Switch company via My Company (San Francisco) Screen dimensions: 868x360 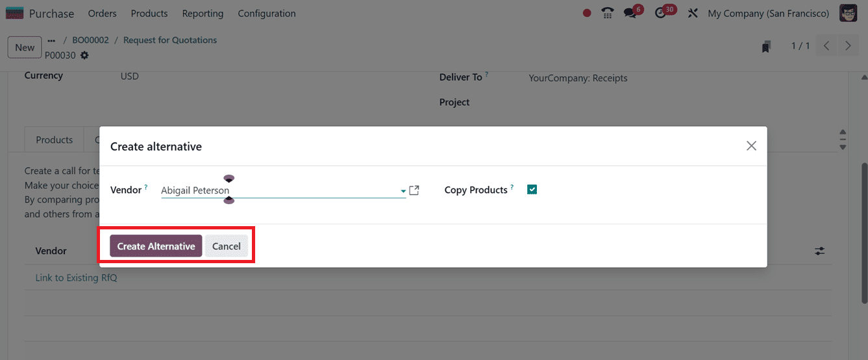tap(768, 13)
